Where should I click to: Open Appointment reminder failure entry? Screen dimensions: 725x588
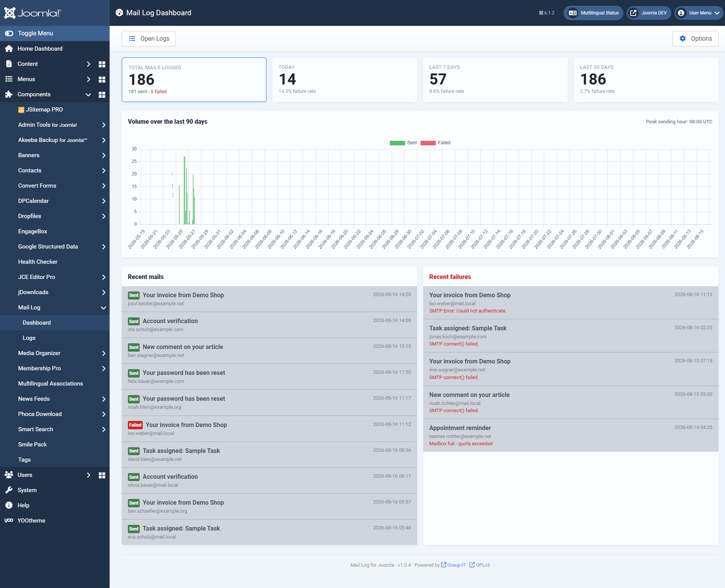tap(571, 435)
